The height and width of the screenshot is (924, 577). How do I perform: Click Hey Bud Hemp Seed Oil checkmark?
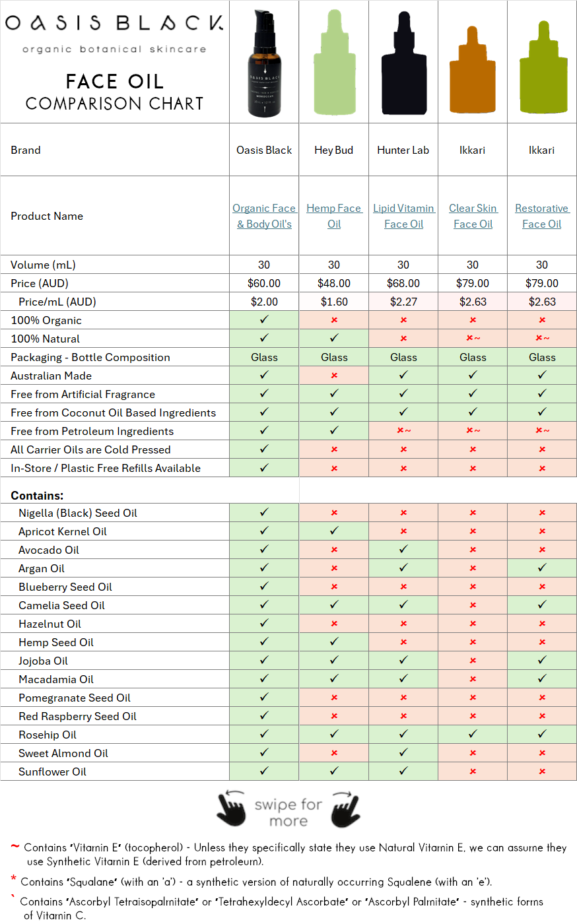pos(334,642)
